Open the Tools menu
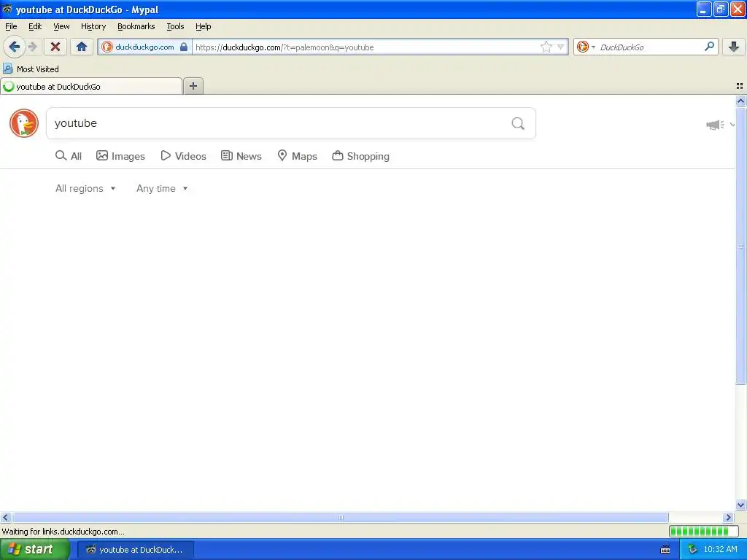 175,26
